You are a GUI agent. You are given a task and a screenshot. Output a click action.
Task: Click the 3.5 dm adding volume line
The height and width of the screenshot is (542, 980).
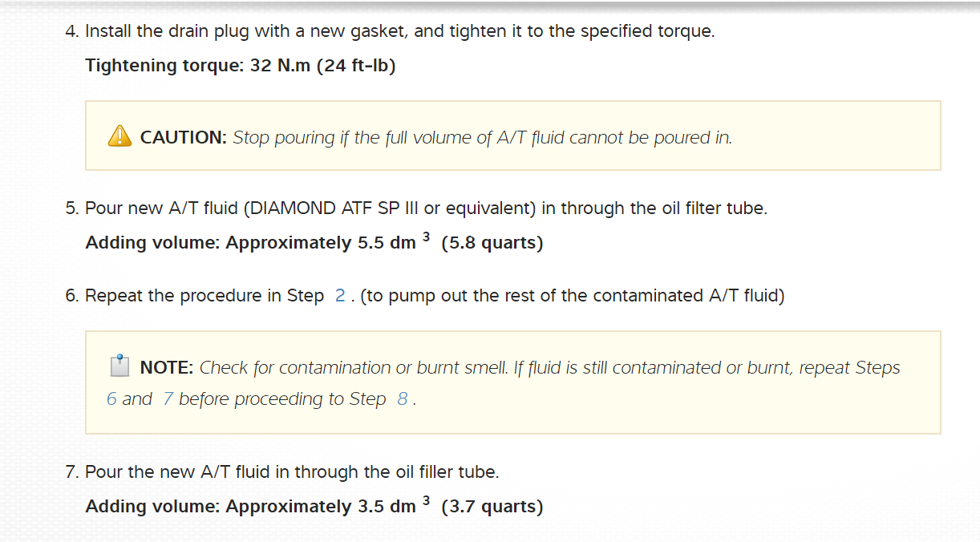tap(314, 507)
